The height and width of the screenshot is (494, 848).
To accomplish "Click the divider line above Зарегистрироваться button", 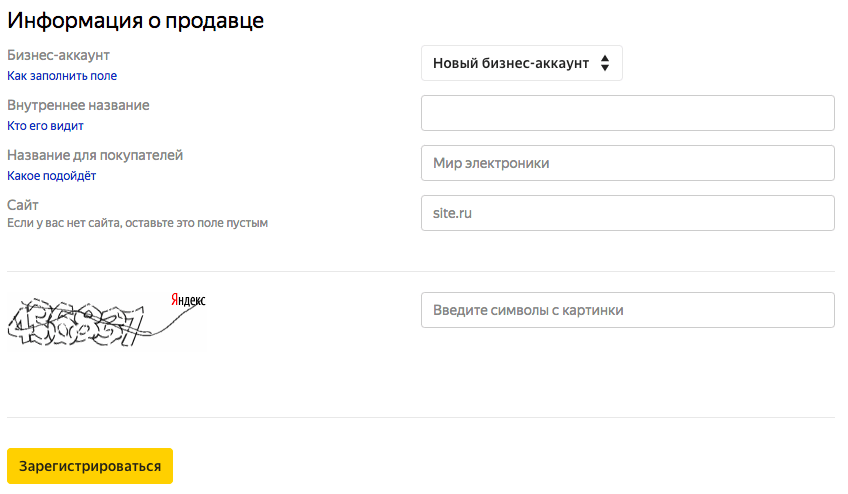I will click(x=421, y=417).
